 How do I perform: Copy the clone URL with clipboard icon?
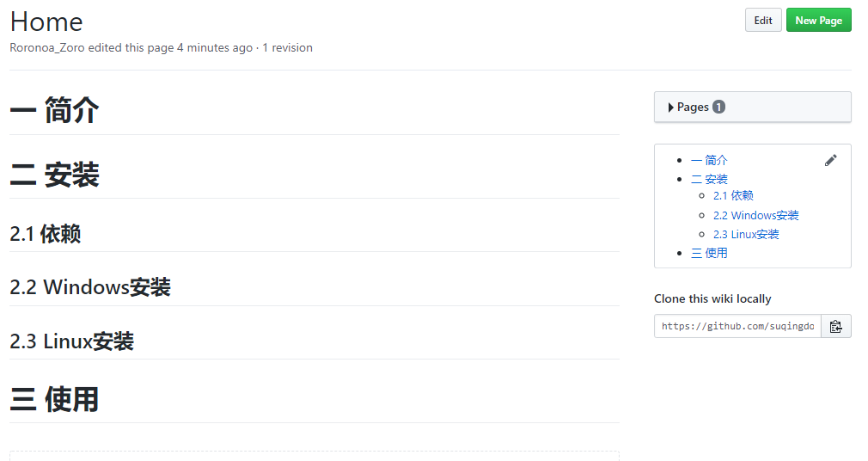tap(835, 326)
